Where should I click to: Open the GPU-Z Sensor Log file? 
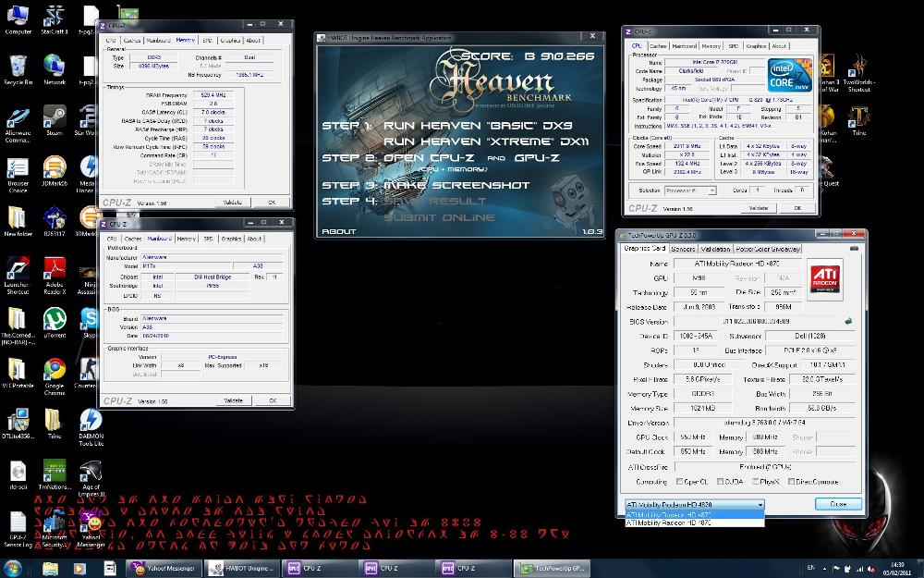click(18, 529)
